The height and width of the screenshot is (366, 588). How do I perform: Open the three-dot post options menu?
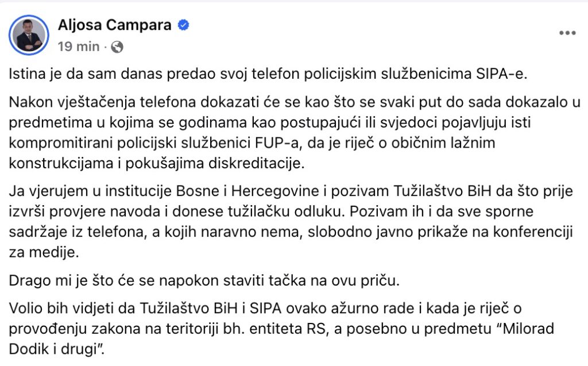click(567, 33)
